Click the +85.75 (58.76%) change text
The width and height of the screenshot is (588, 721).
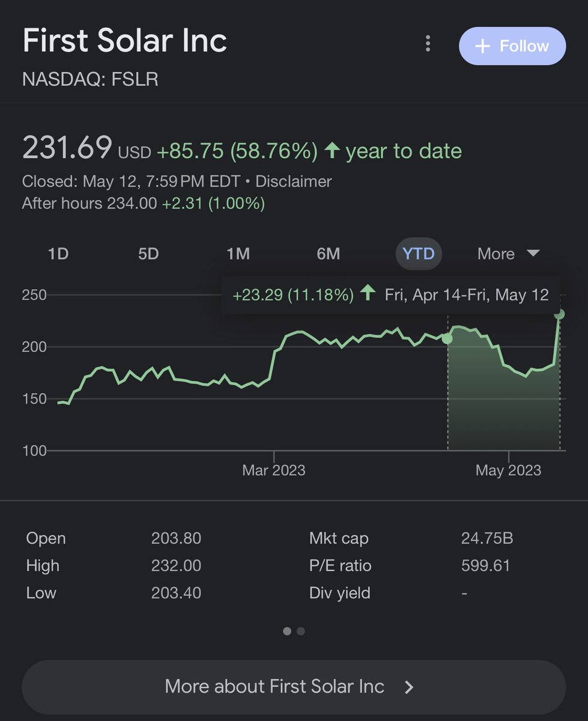237,151
